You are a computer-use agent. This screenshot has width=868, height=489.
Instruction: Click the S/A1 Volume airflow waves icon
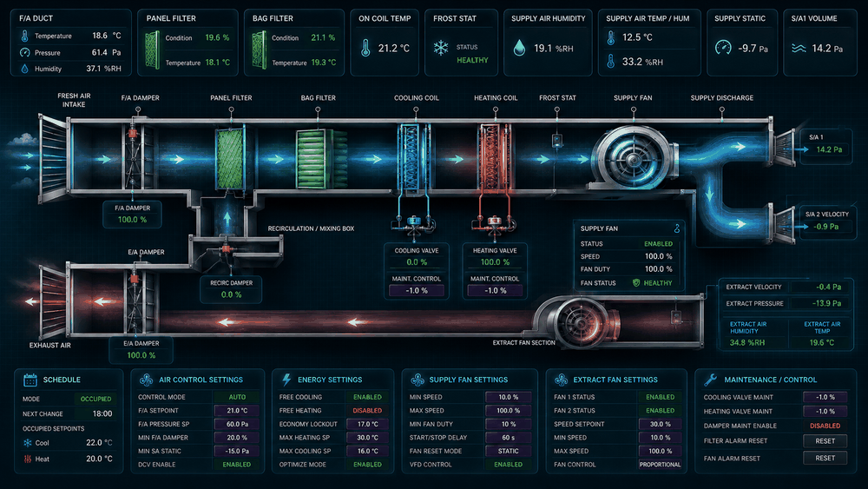coord(799,48)
